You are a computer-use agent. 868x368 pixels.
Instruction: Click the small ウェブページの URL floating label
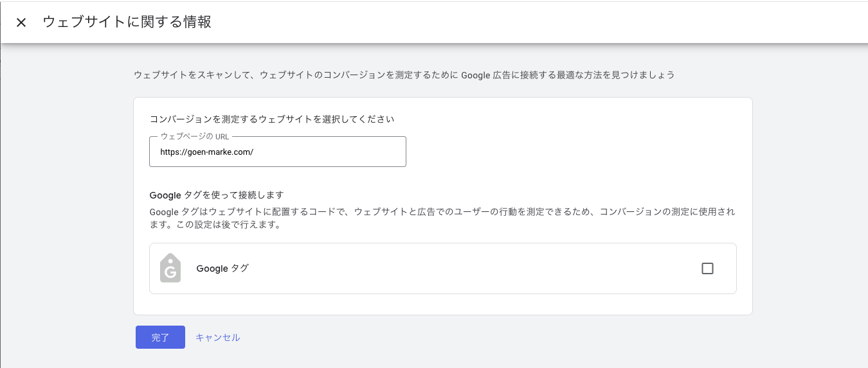[194, 137]
